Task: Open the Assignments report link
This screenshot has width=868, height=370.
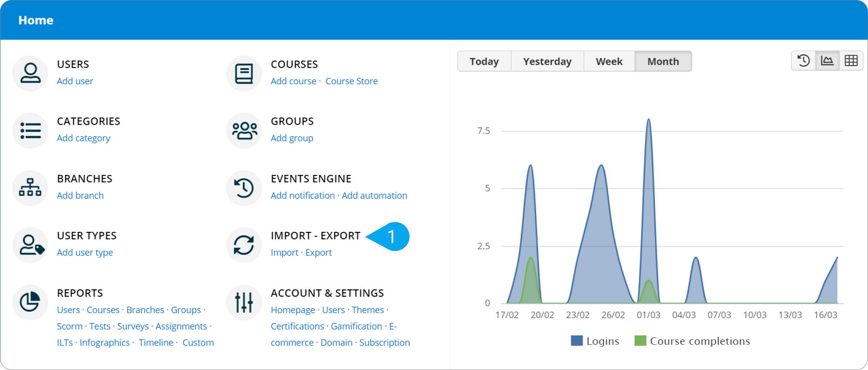Action: (181, 326)
